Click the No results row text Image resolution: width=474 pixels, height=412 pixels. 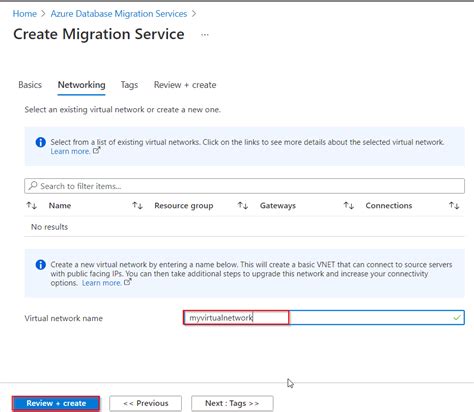(49, 227)
